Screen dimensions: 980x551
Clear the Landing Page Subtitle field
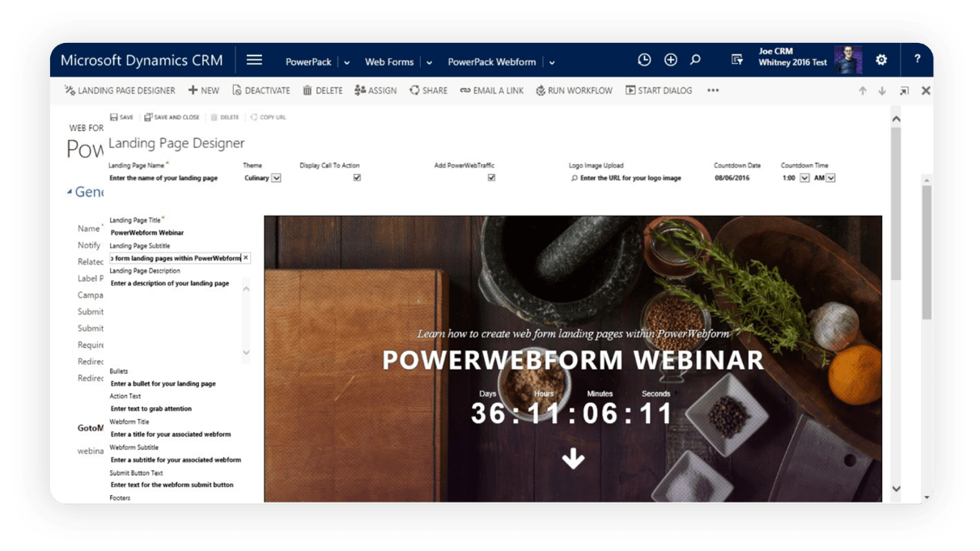pyautogui.click(x=246, y=258)
